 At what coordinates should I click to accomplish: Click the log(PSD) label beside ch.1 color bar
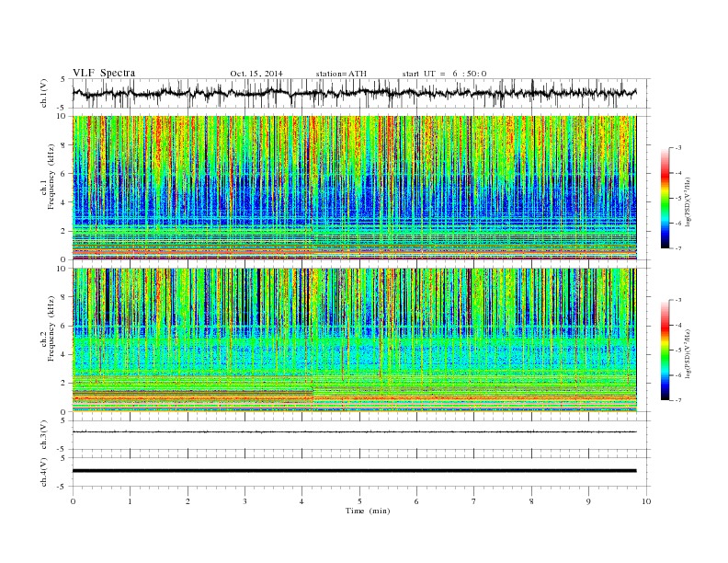tap(688, 201)
